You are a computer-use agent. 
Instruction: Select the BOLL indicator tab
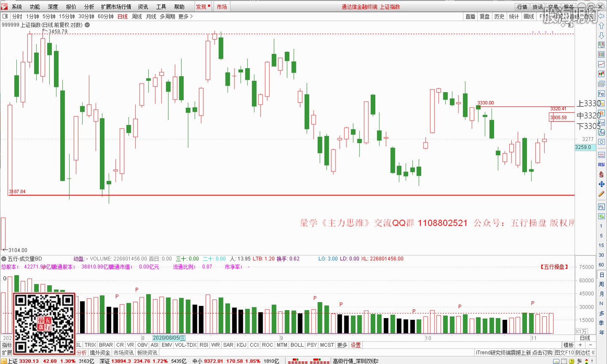297,345
